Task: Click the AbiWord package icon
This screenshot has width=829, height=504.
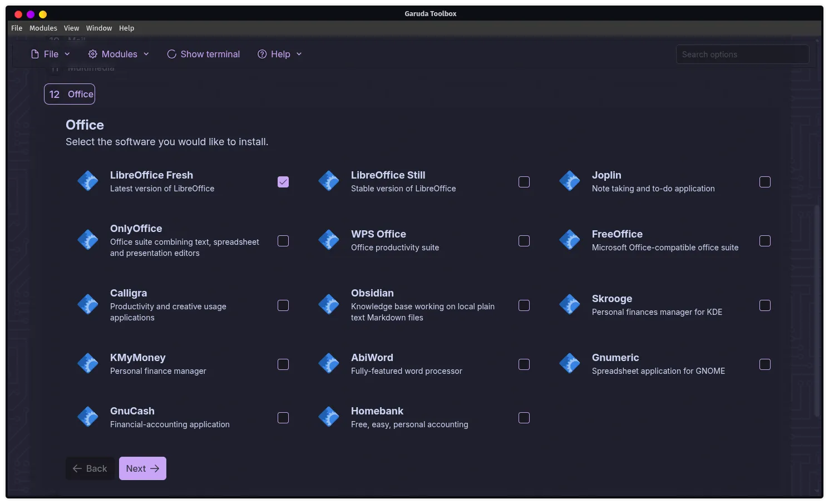Action: coord(329,363)
